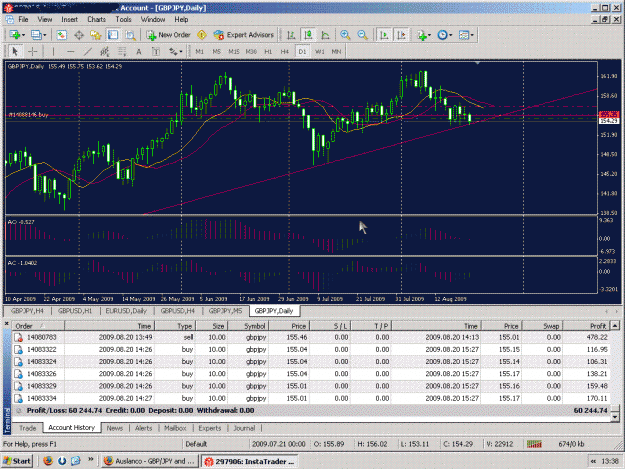This screenshot has width=625, height=469.
Task: Open the Mailbox terminal tab
Action: (x=175, y=428)
